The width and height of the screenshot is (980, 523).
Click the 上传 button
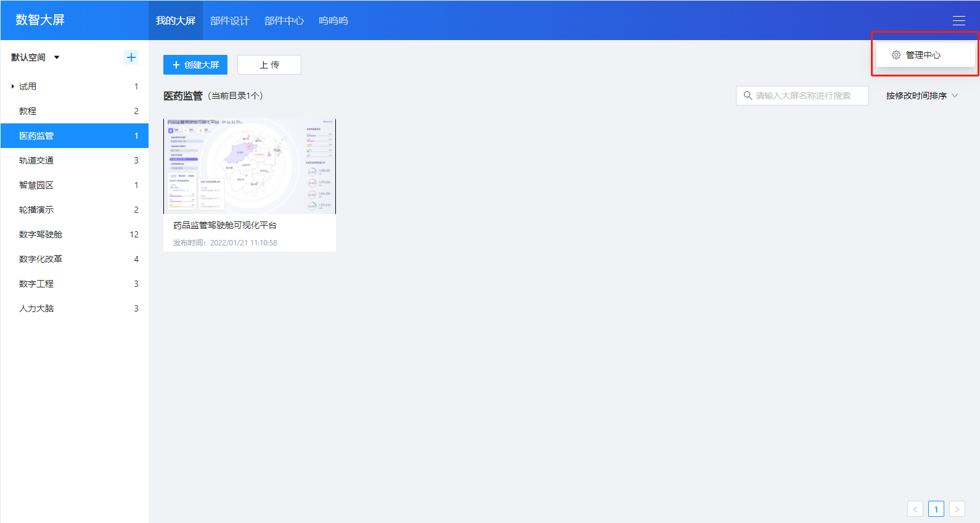pyautogui.click(x=269, y=65)
